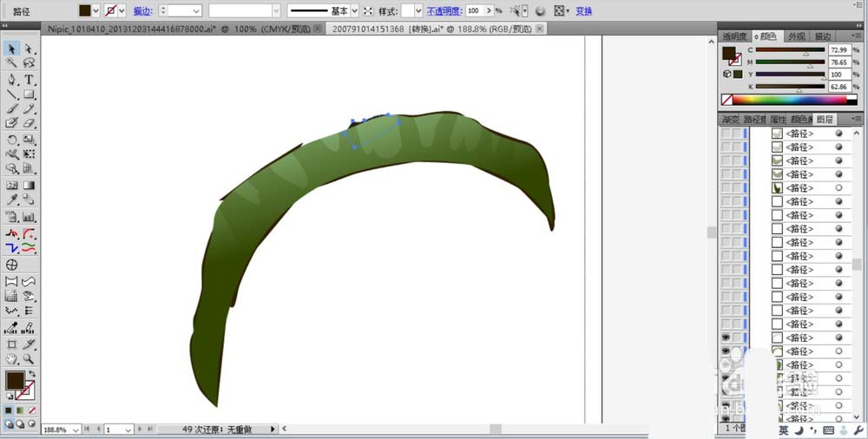Open the Color panel options menu
The width and height of the screenshot is (868, 439).
coord(858,36)
